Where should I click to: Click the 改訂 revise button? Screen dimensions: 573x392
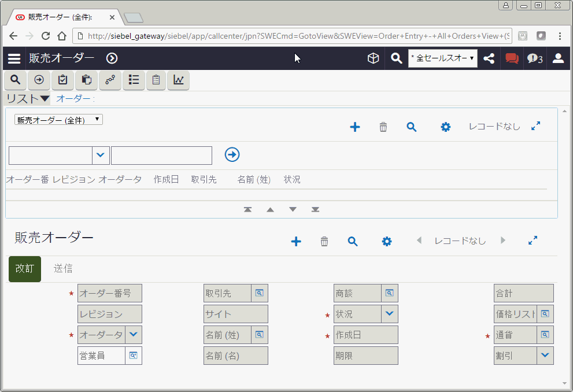point(24,269)
